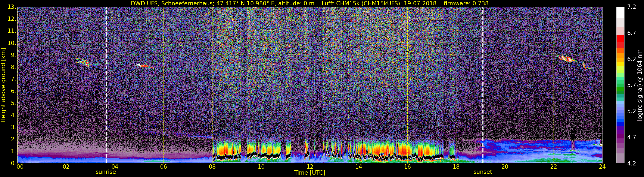
Task: Click the 4 km height tick label
Action: click(x=13, y=115)
